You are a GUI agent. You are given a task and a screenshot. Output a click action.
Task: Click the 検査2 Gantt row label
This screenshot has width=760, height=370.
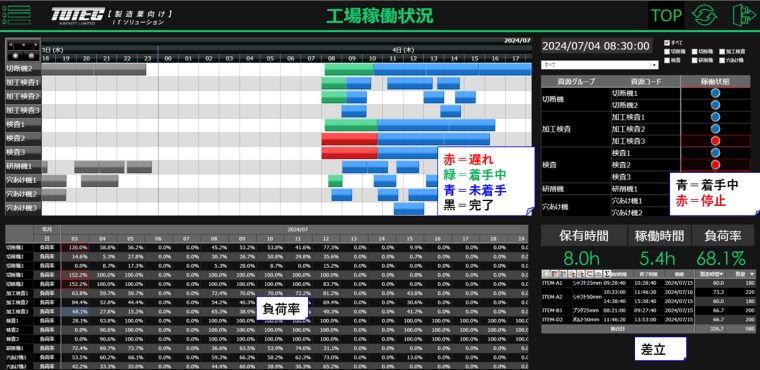23,139
